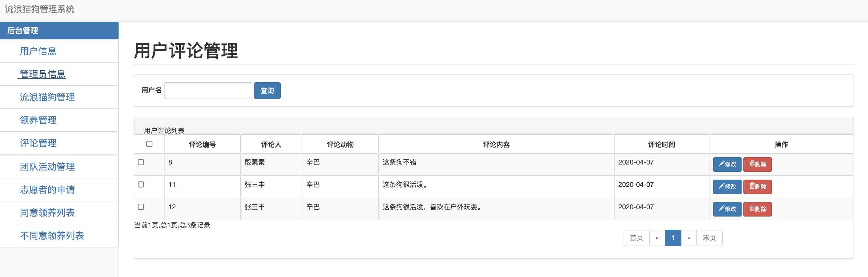The width and height of the screenshot is (868, 277).
Task: Check the checkbox for comment 11
Action: click(x=141, y=184)
